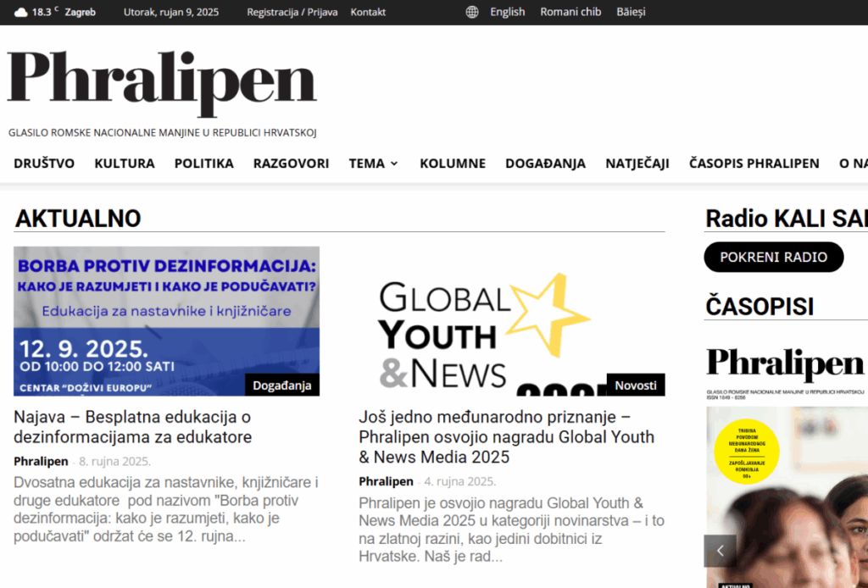Click tagline "Glasilo romske nacionalne manjine" under logo
This screenshot has width=868, height=588.
(162, 133)
